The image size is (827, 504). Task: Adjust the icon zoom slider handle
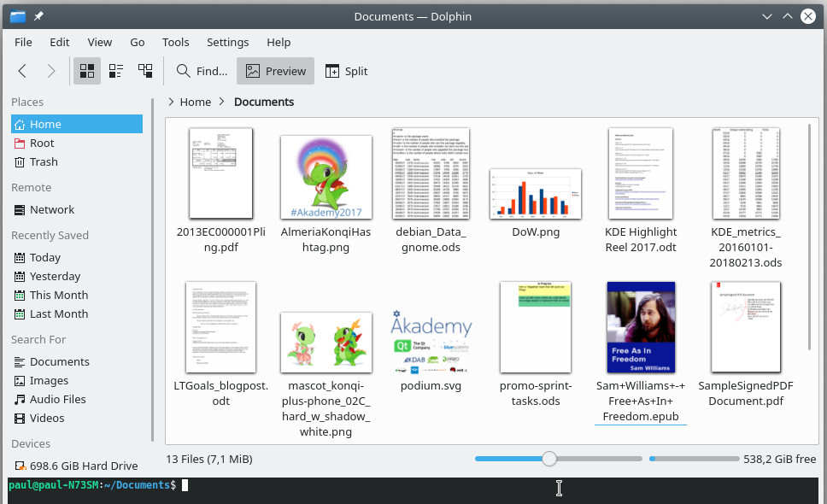point(549,459)
